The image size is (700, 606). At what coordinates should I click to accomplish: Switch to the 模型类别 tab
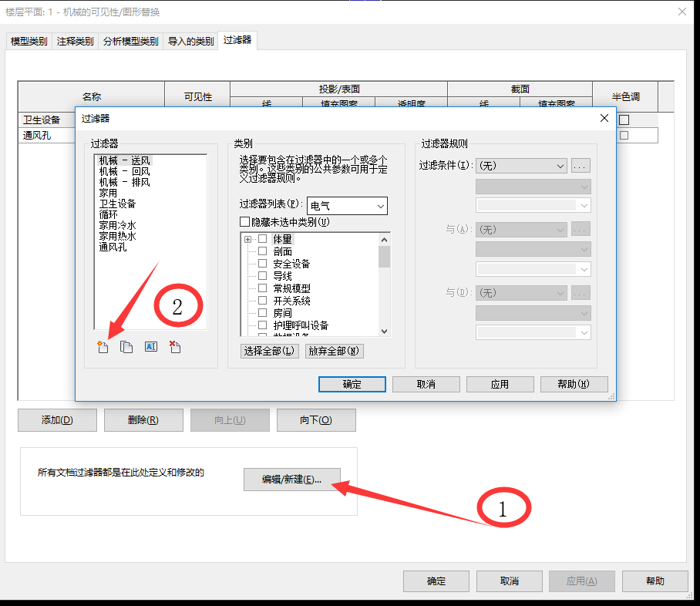pos(29,42)
